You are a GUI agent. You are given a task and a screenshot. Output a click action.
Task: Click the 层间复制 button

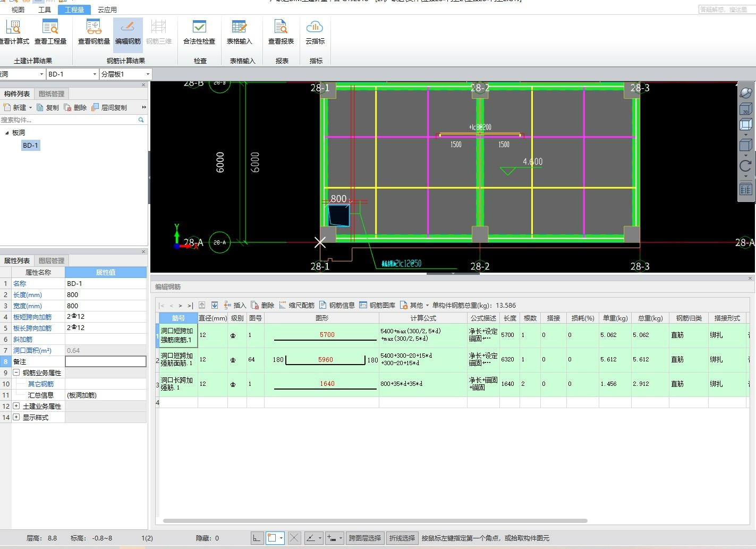click(109, 107)
